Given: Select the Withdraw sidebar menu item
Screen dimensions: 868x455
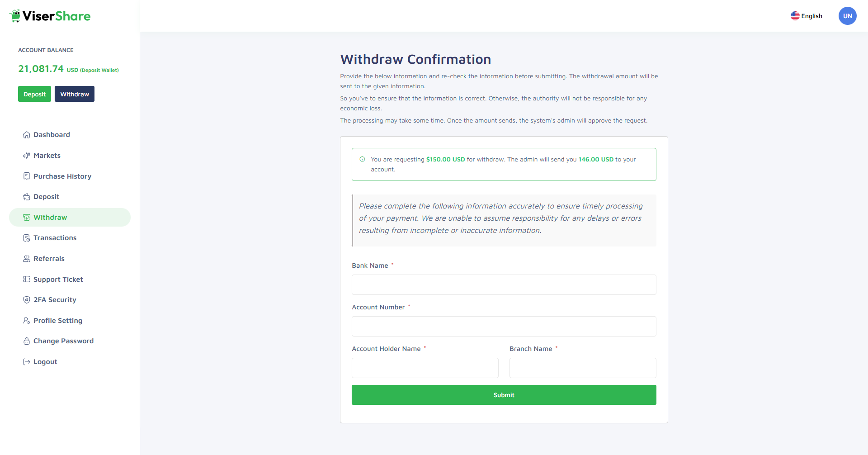Looking at the screenshot, I should [50, 218].
